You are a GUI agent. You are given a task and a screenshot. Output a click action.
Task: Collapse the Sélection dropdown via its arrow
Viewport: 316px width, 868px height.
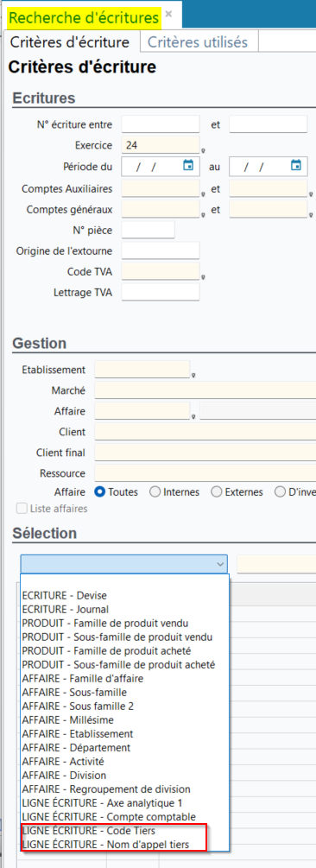click(220, 564)
